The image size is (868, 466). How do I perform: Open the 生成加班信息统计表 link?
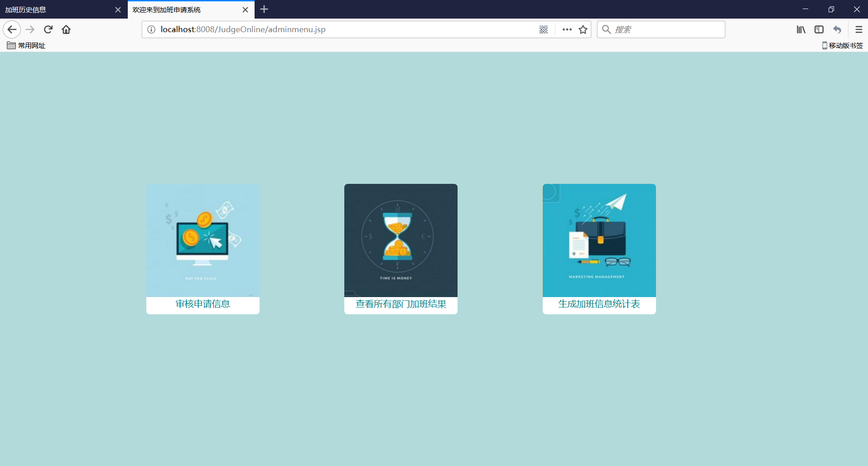click(599, 304)
